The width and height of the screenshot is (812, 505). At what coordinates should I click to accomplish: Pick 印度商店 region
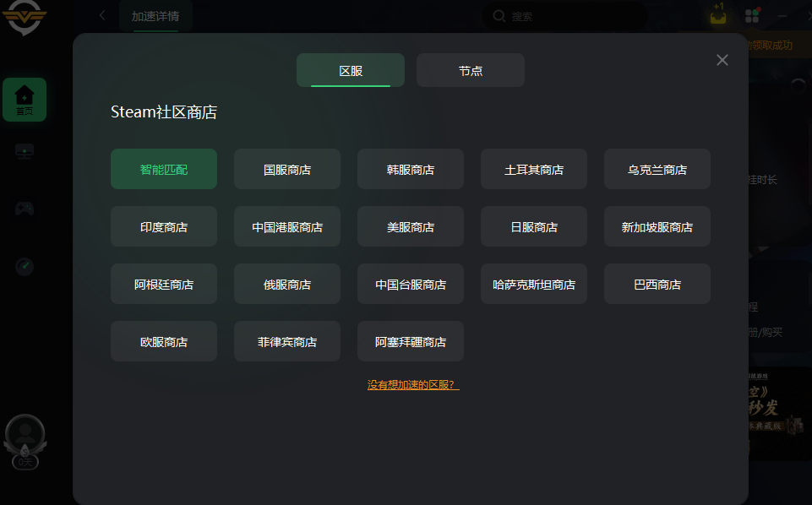point(164,226)
